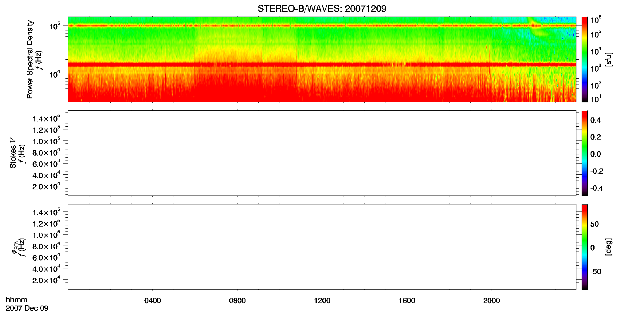Click the red band near 15 kHz
Image resolution: width=644 pixels, height=332 pixels.
coord(322,65)
